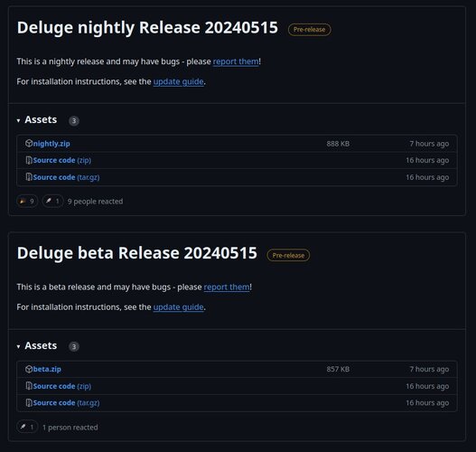Viewport: 476px width, 452px height.
Task: Open update guide link in nightly release
Action: 179,81
